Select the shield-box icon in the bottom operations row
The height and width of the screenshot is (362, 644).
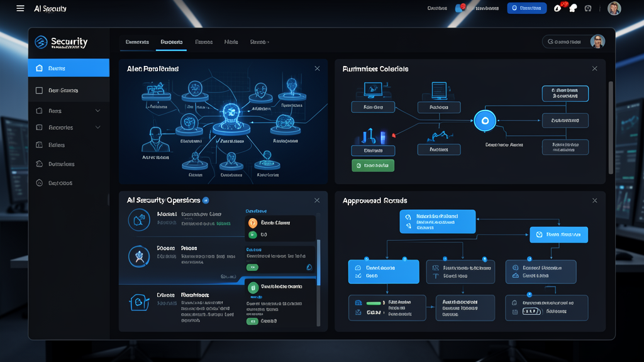pos(139,302)
